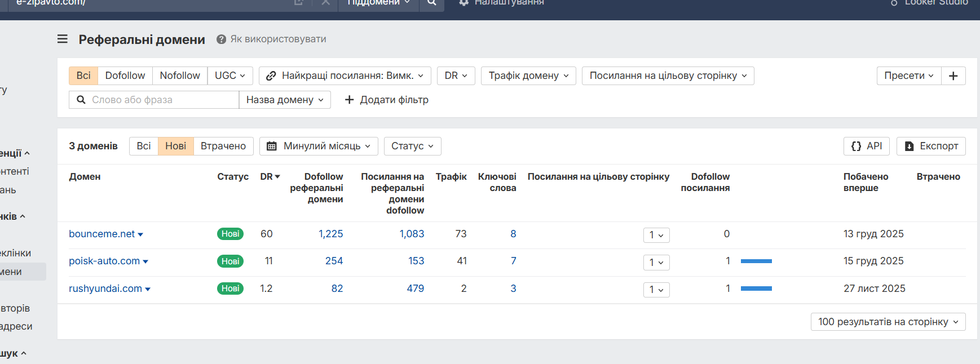Open the bounceme.net domain link
Screen dimensions: 980x364
coord(101,234)
